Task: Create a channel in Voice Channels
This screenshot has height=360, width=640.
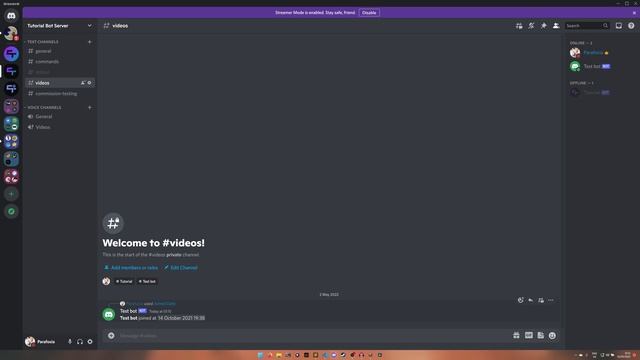Action: (89, 107)
